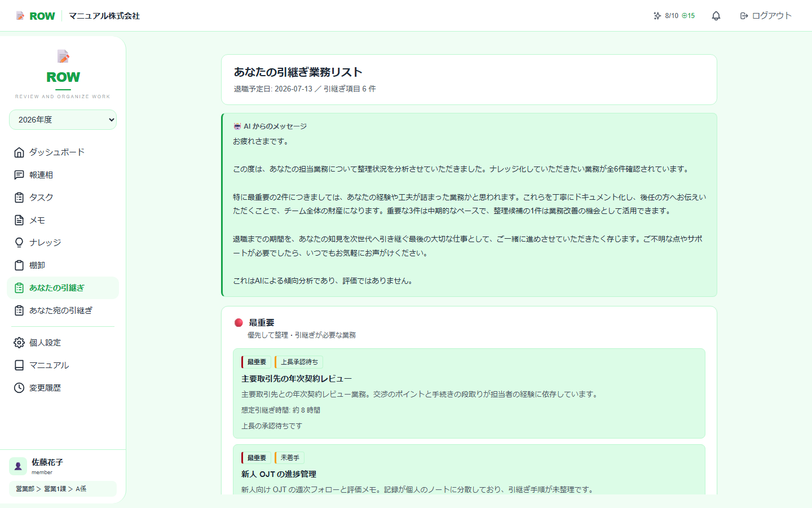Click the AI robot icon beside message heading
Screen dimensions: 812x508
coord(237,126)
